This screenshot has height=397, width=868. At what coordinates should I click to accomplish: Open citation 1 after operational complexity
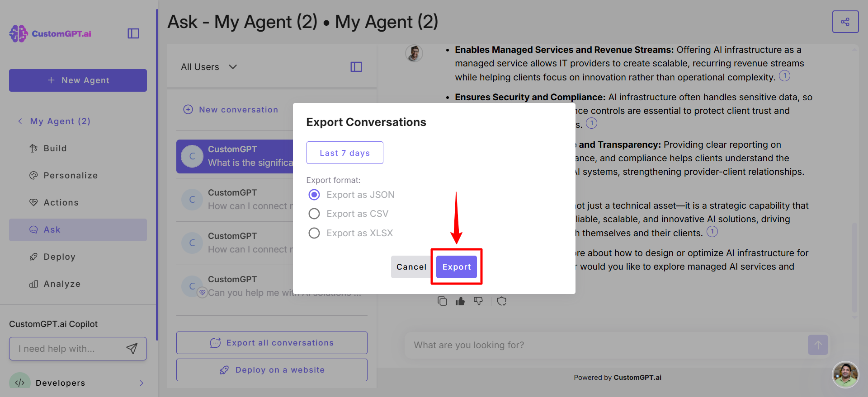(785, 76)
